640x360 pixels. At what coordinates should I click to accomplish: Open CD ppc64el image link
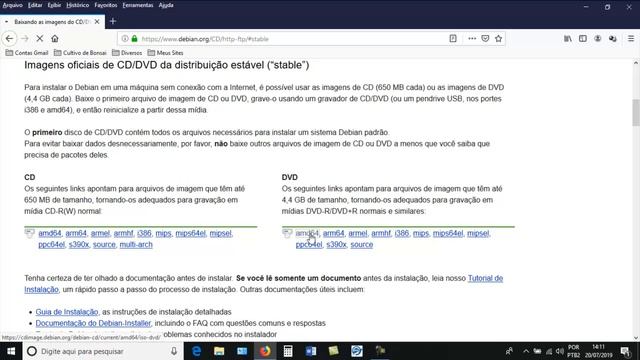point(51,244)
